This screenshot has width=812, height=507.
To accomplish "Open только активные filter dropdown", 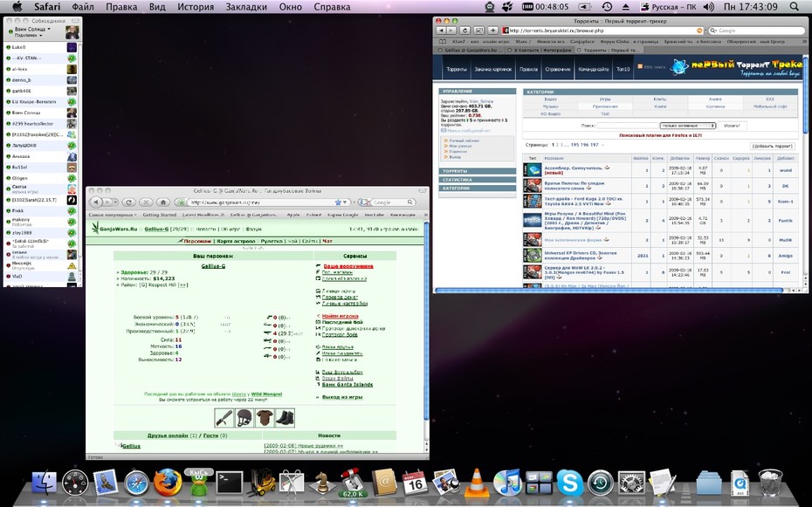I will pos(688,126).
